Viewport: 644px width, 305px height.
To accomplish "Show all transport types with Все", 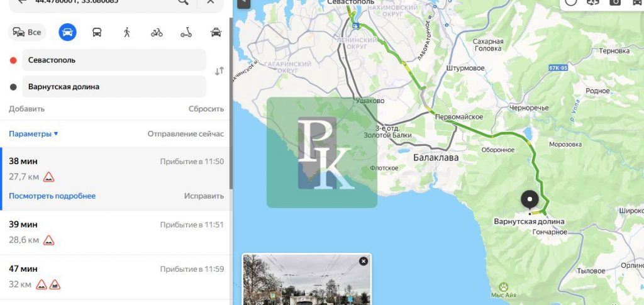I will [26, 32].
